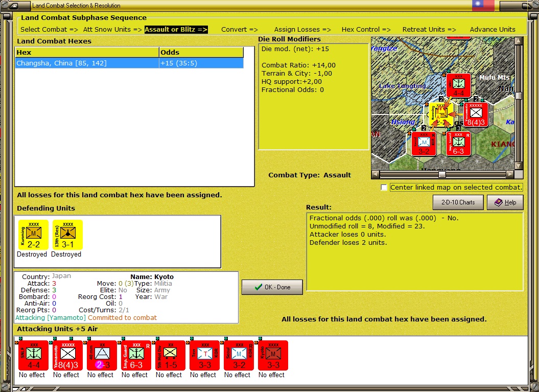The width and height of the screenshot is (539, 392).
Task: Click the OK - Done button
Action: pos(272,287)
